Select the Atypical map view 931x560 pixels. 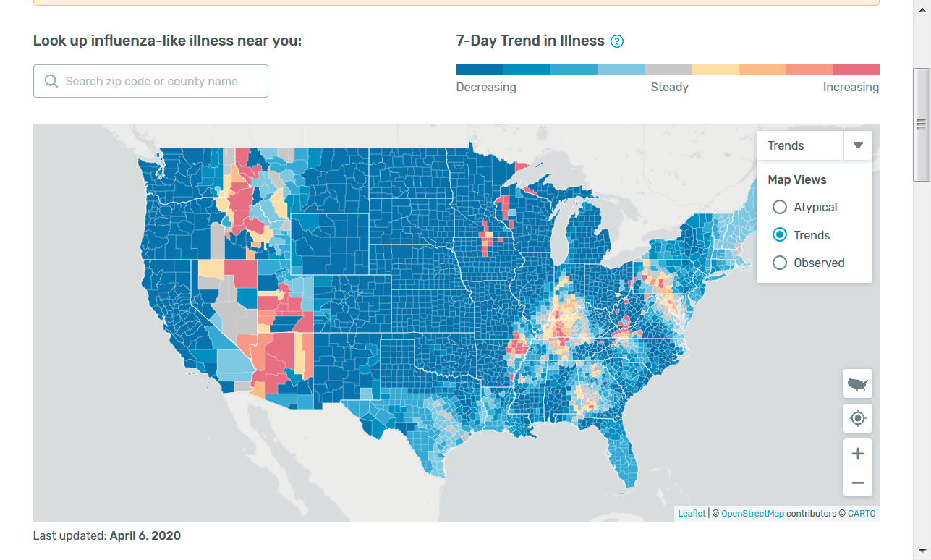(780, 207)
